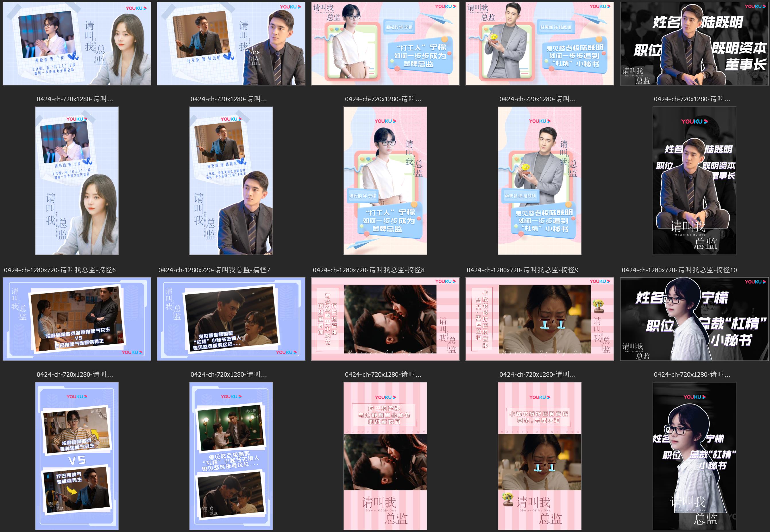Click truncated file name above portrait 金牌总监 pink thumbnail
This screenshot has width=770, height=532.
tap(383, 99)
